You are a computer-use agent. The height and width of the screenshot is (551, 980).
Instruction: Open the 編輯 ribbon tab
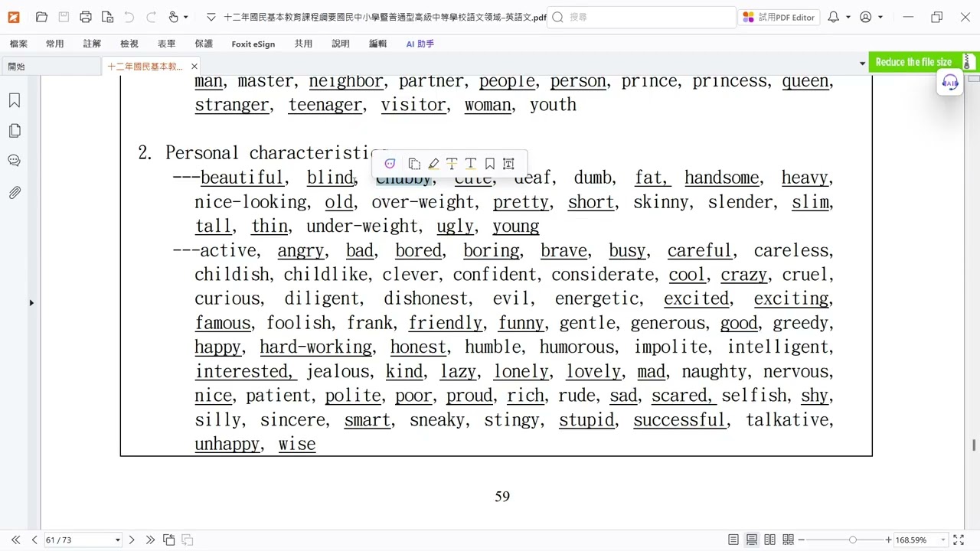click(377, 44)
